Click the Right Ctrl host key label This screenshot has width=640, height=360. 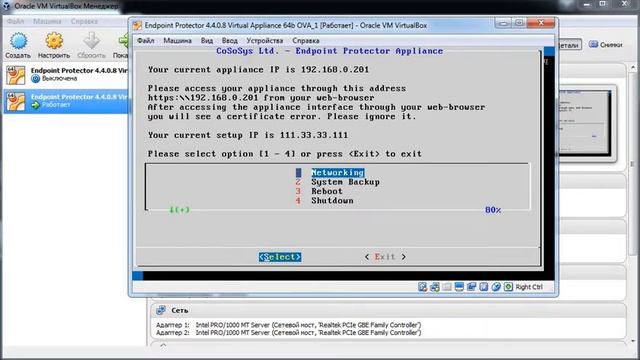coord(529,287)
